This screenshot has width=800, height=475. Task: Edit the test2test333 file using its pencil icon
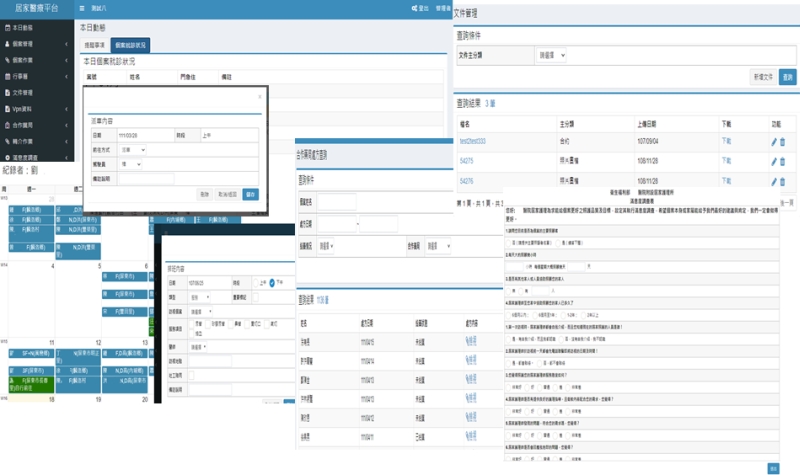pyautogui.click(x=774, y=142)
